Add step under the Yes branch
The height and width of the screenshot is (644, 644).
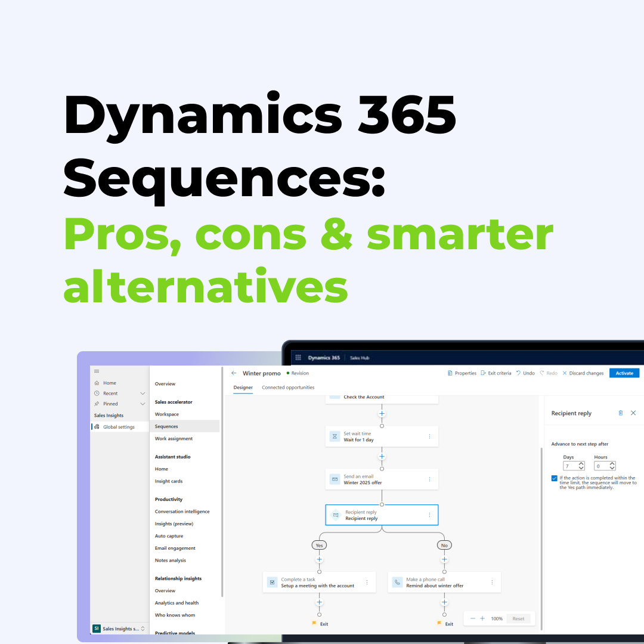pyautogui.click(x=319, y=559)
